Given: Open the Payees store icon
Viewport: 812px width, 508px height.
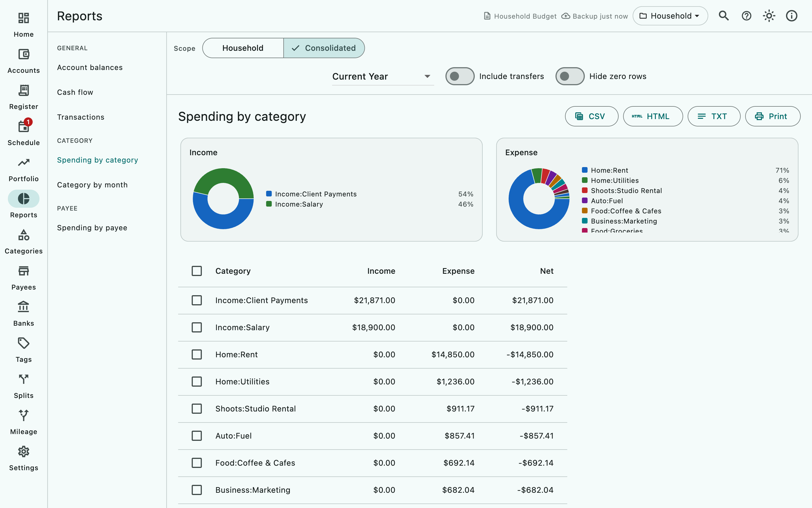Looking at the screenshot, I should tap(23, 271).
